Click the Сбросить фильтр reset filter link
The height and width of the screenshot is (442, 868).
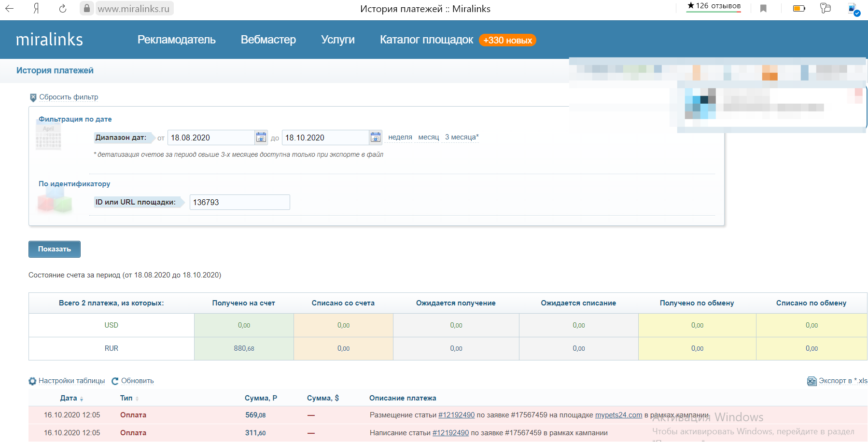pos(68,97)
